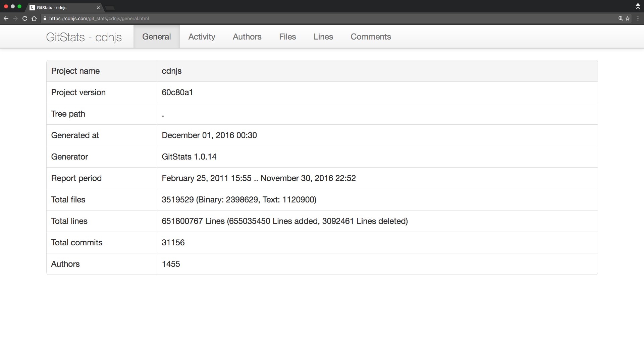Click the browser forward arrow
This screenshot has height=362, width=644.
[x=15, y=18]
